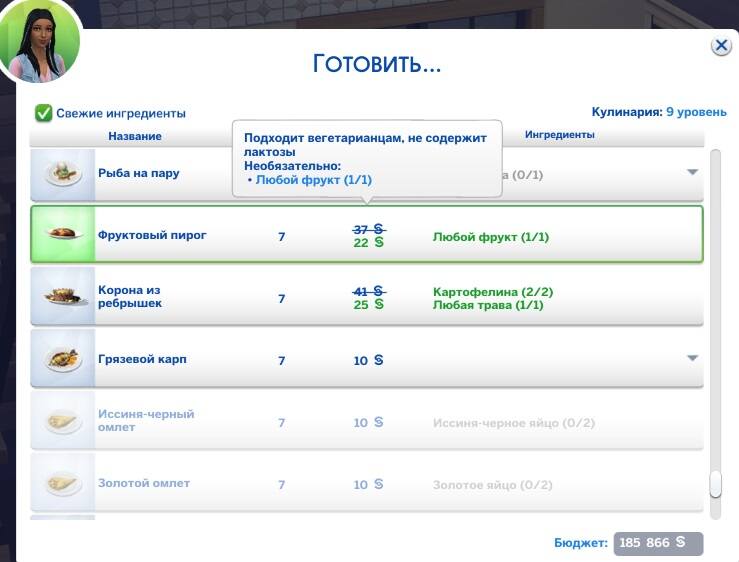
Task: Click the Название column header
Action: point(135,136)
